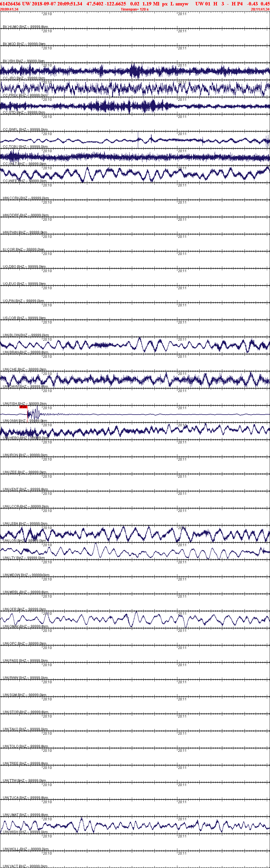The image size is (270, 868).
Task: Select the CC.STD.BHZ station label
Action: point(24,112)
